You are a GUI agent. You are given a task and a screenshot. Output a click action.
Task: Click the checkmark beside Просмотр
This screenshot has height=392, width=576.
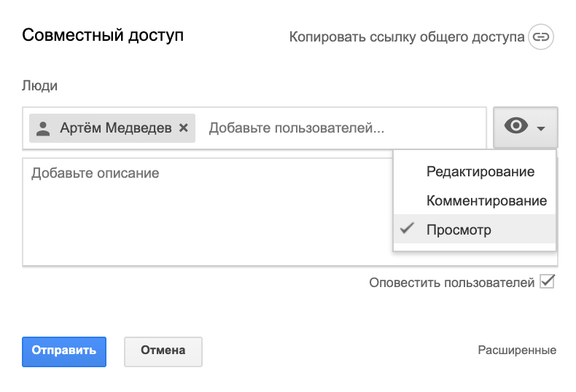tap(407, 228)
